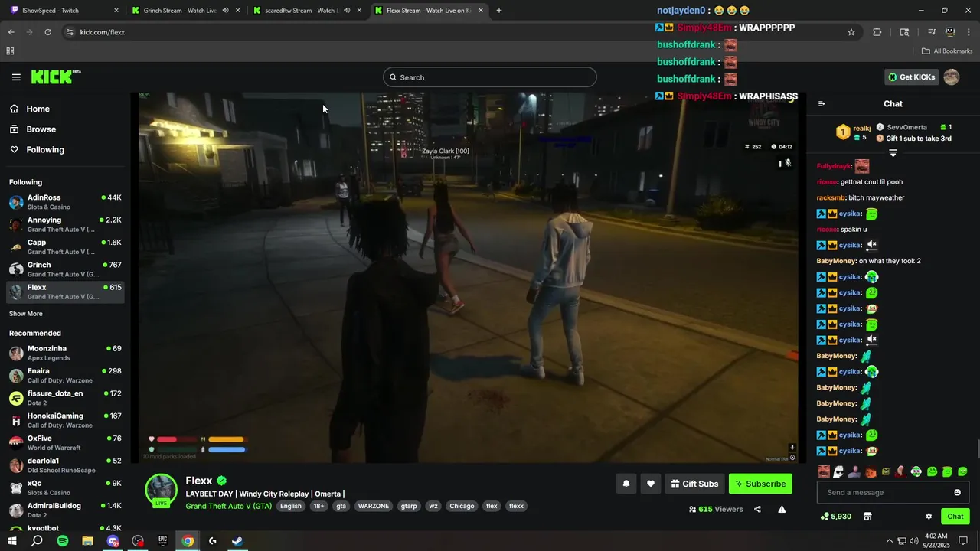Mute the Grinch Stream tab audio
This screenshot has height=551, width=980.
point(225,11)
